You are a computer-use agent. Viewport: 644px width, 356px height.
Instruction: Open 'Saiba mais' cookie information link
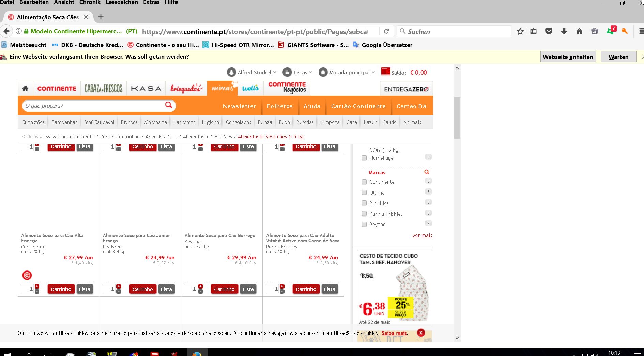[394, 333]
